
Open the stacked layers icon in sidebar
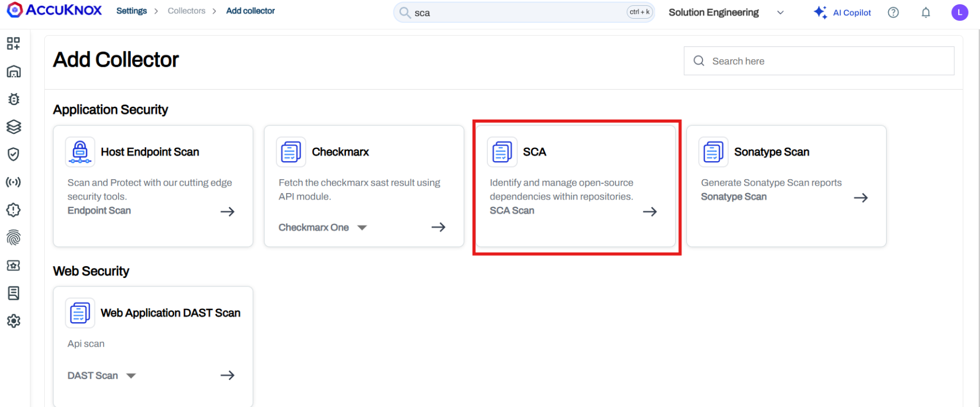tap(13, 127)
